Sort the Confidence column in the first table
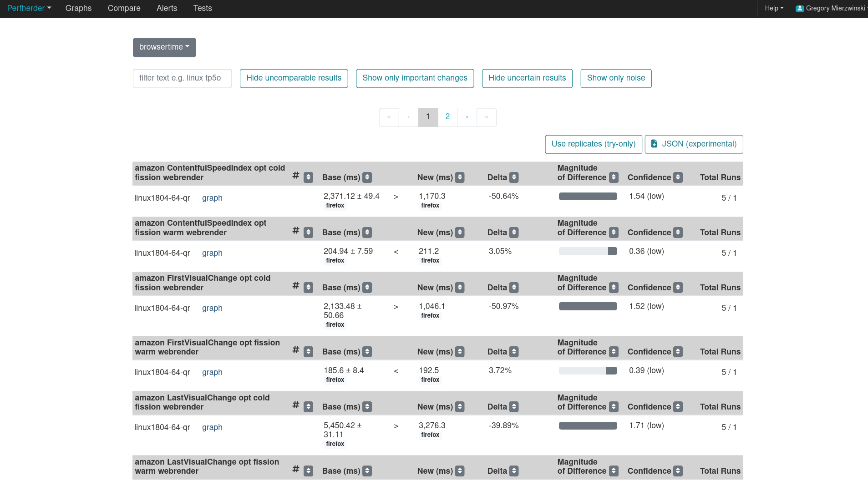Screen dimensions: 868x486 tap(677, 177)
